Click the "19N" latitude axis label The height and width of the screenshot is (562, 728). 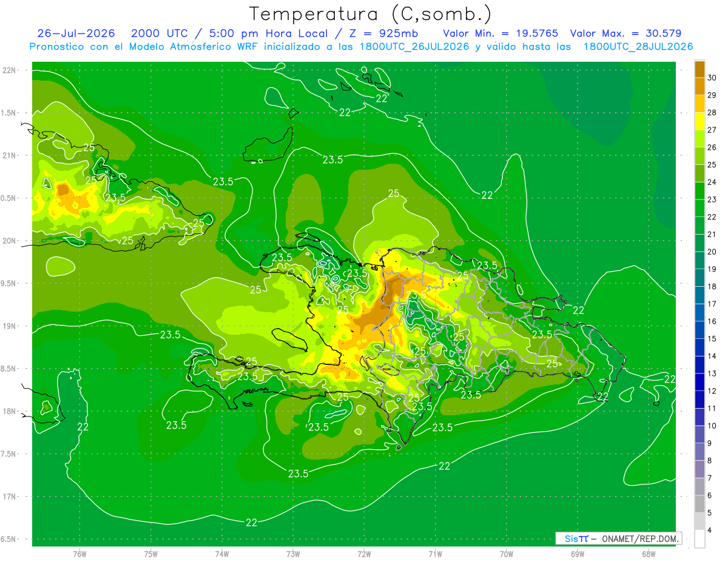10,326
